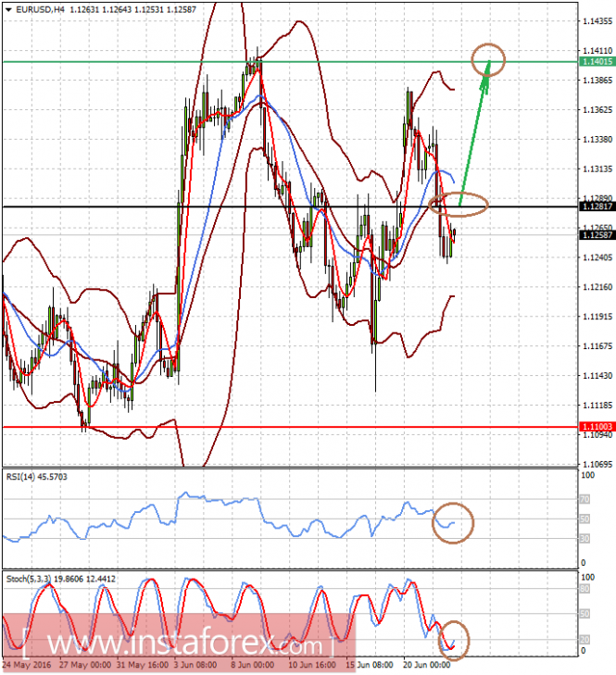The width and height of the screenshot is (616, 675).
Task: Click the 1.11915 price scale value
Action: click(x=597, y=317)
